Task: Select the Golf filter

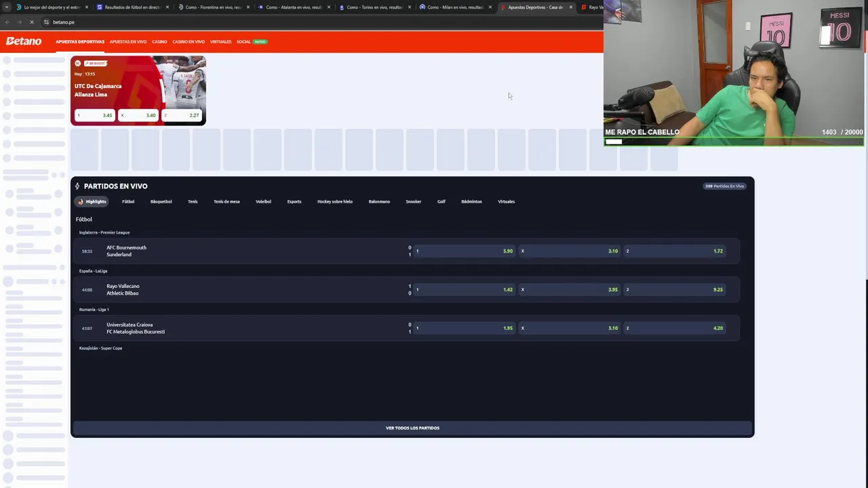Action: pyautogui.click(x=441, y=201)
